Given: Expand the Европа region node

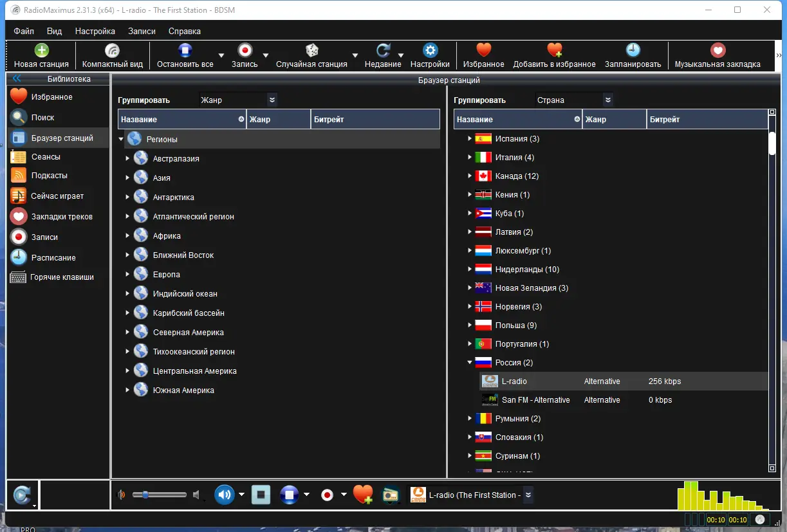Looking at the screenshot, I should coord(127,275).
